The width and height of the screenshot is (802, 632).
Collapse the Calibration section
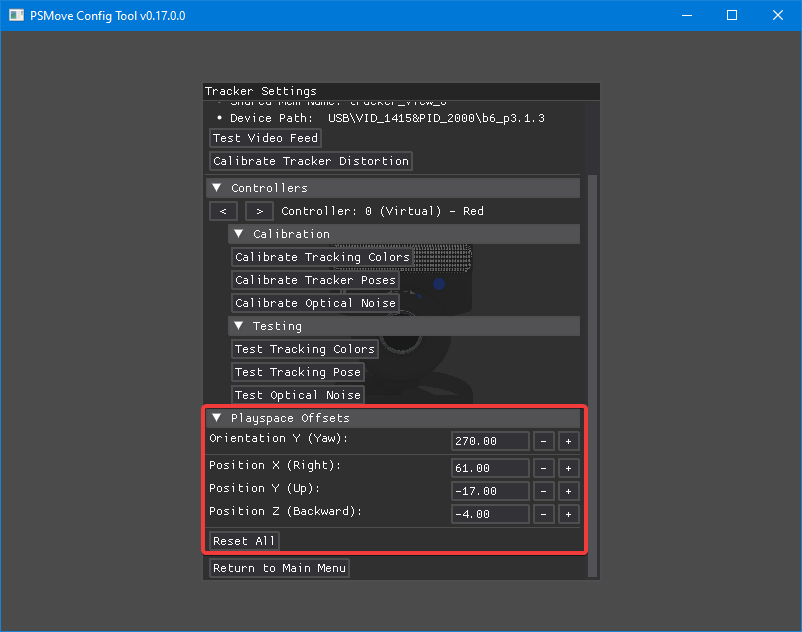[404, 234]
